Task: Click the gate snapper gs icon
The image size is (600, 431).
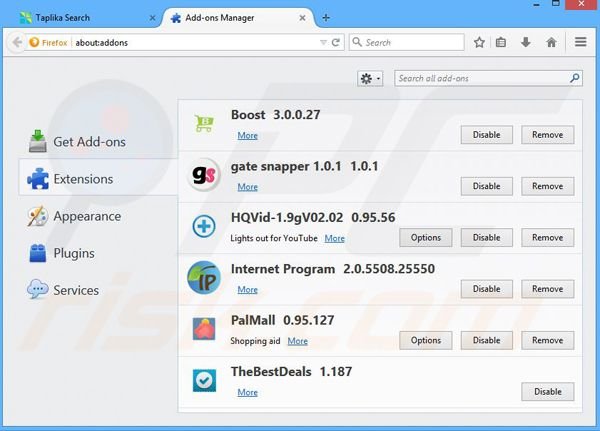Action: point(204,175)
